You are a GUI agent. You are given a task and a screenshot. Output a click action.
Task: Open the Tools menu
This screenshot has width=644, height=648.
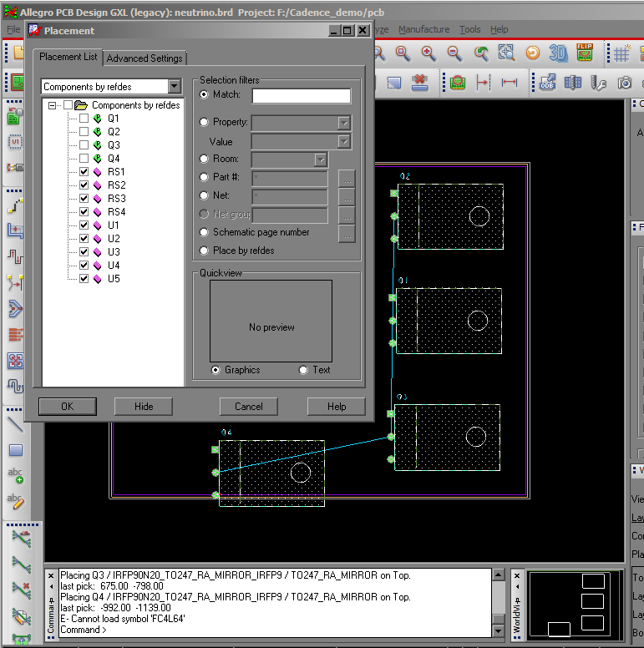click(470, 29)
